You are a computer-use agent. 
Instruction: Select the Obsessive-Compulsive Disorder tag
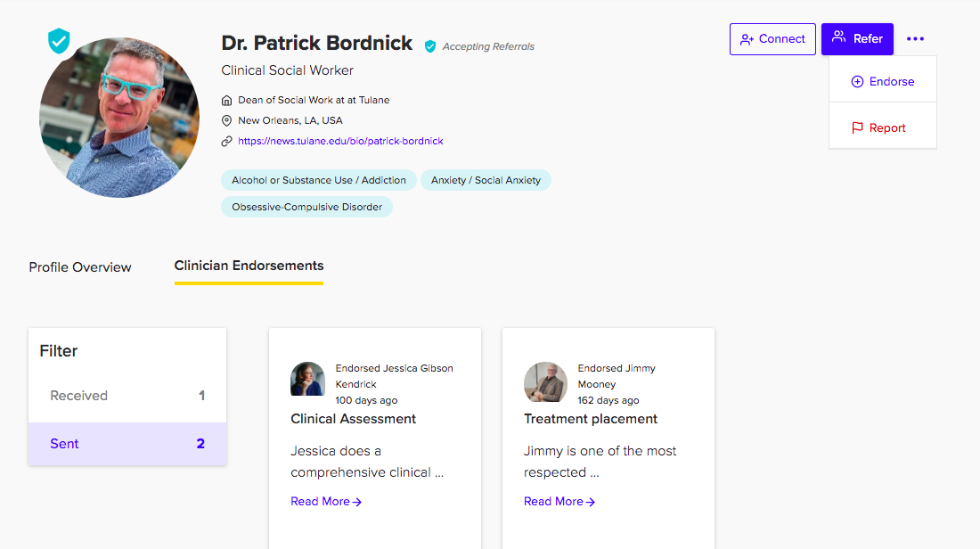pos(306,207)
